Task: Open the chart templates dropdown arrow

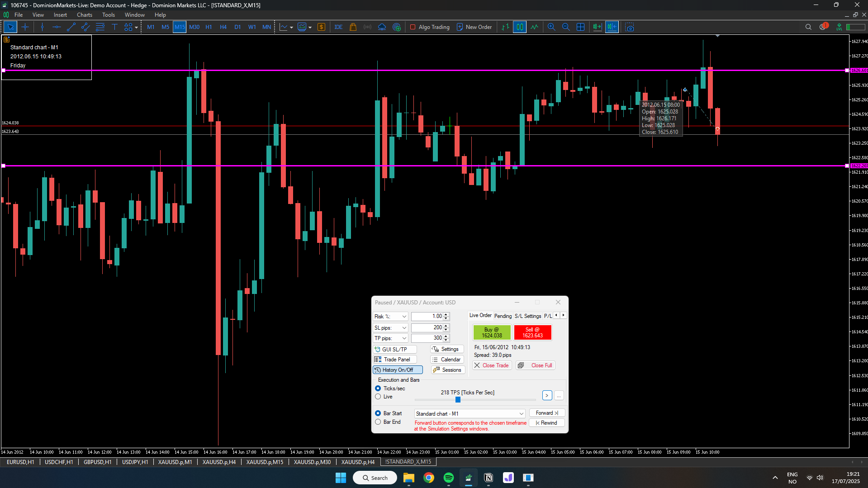Action: tap(310, 28)
